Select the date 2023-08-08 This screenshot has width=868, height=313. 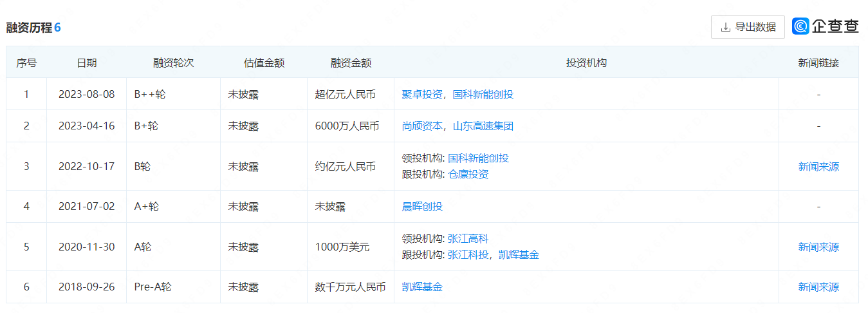coord(87,94)
